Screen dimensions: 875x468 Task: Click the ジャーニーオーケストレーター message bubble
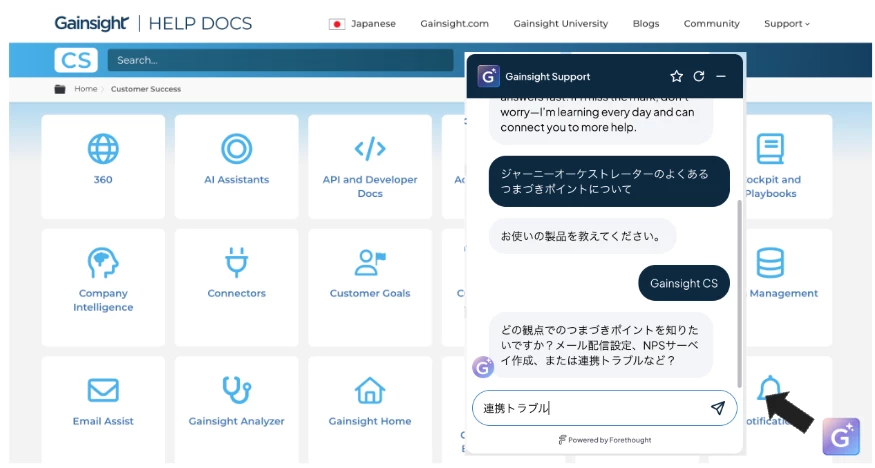coord(609,181)
